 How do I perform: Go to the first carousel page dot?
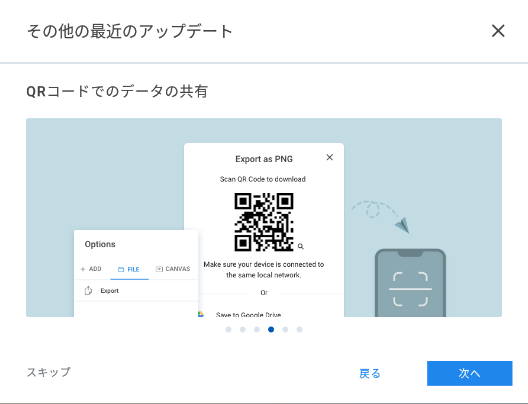(x=228, y=329)
